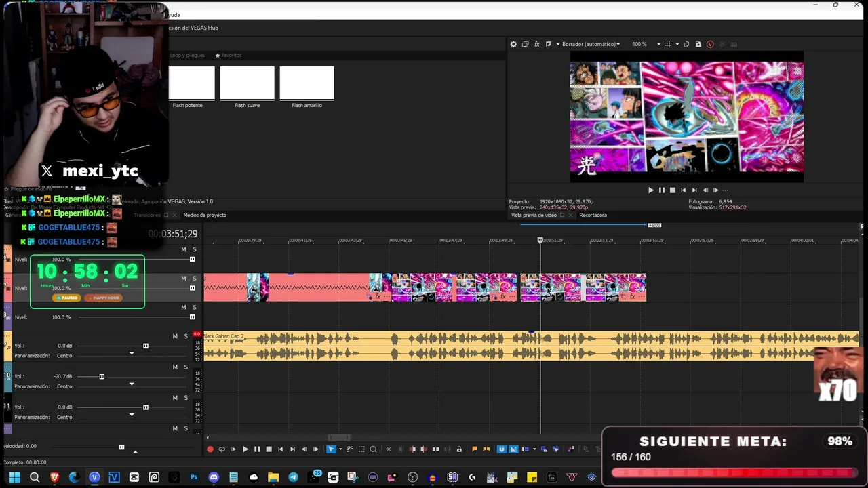Select the normal edit tool arrow
Viewport: 868px width, 488px height.
click(x=331, y=449)
